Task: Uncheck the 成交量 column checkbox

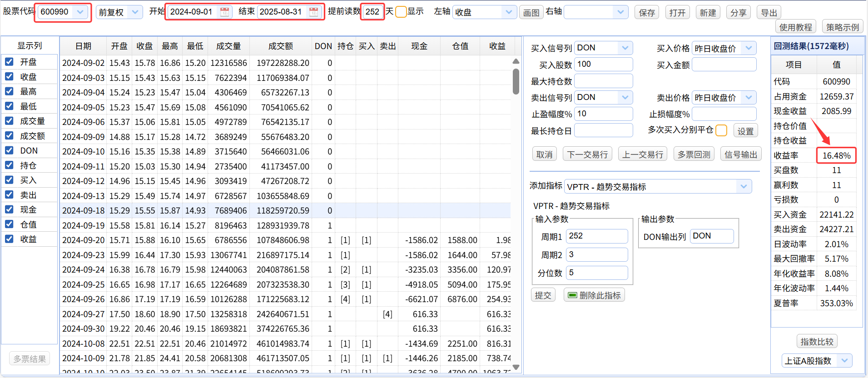Action: point(9,121)
